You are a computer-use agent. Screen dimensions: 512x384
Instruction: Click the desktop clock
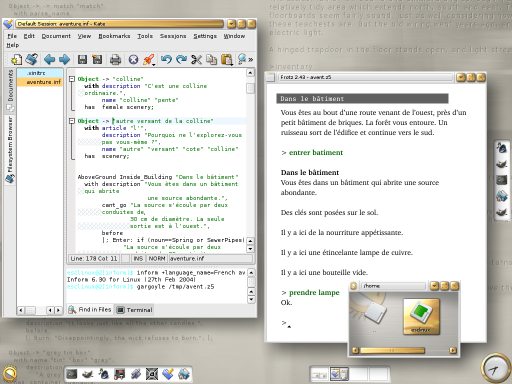point(495,369)
